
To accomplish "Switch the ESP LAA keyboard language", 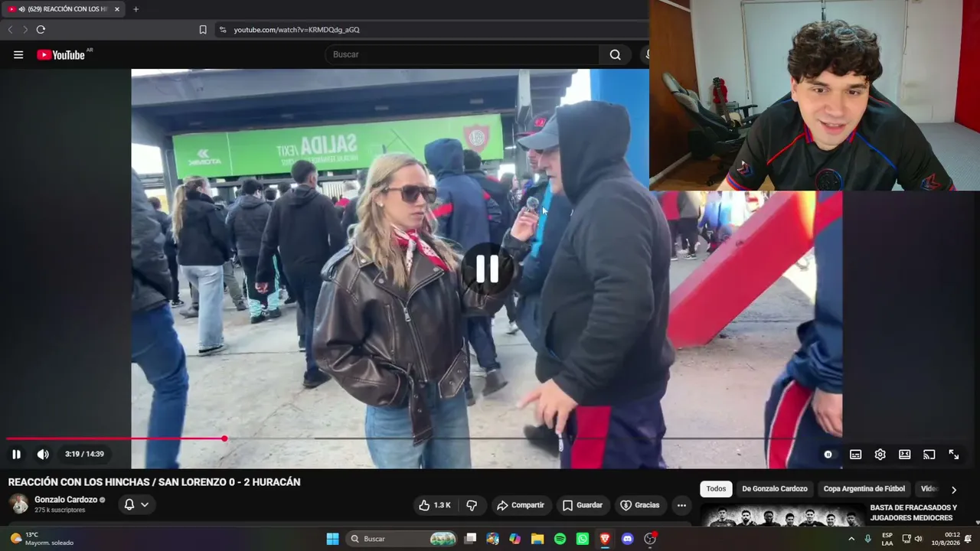I will click(887, 539).
